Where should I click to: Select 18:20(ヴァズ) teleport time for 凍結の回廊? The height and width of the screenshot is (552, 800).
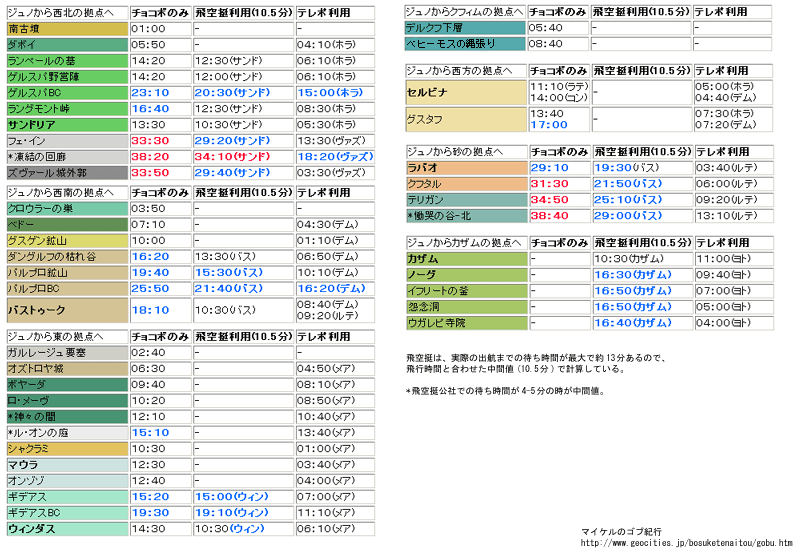tap(335, 157)
